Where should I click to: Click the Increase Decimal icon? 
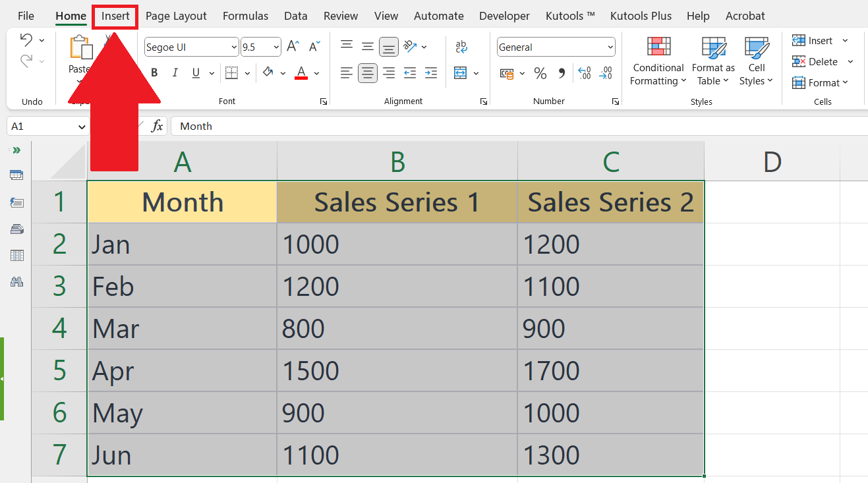click(584, 73)
